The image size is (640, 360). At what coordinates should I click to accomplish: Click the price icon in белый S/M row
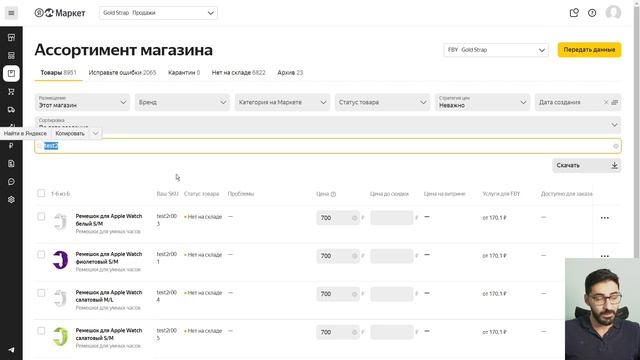(x=354, y=218)
